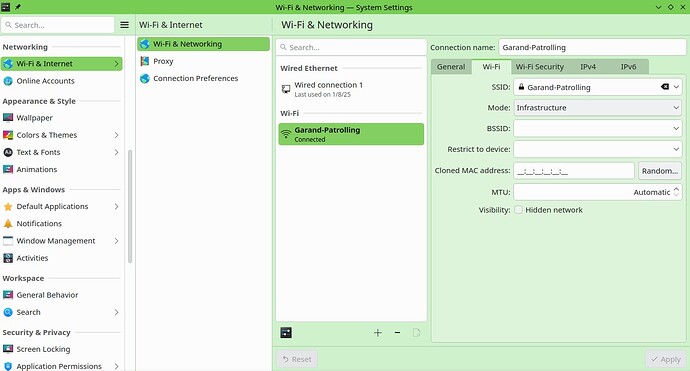Click the configuration icon below connection list
690x371 pixels.
(286, 333)
